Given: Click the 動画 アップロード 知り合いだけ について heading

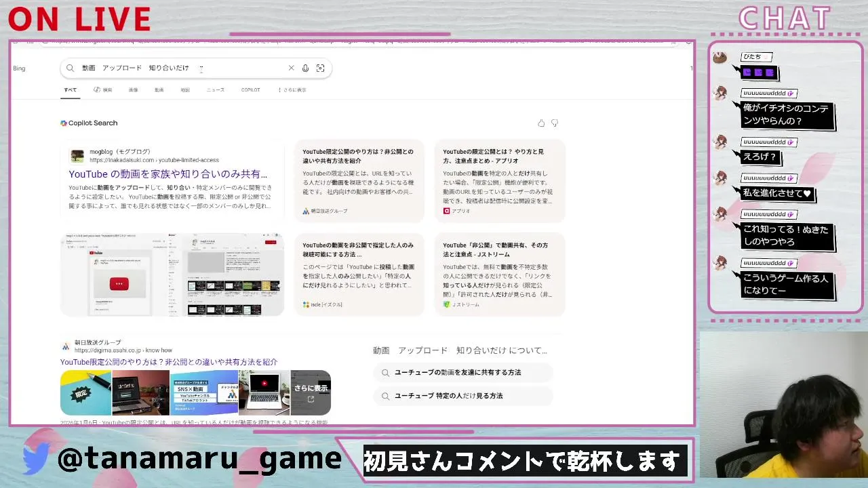Looking at the screenshot, I should coord(460,350).
